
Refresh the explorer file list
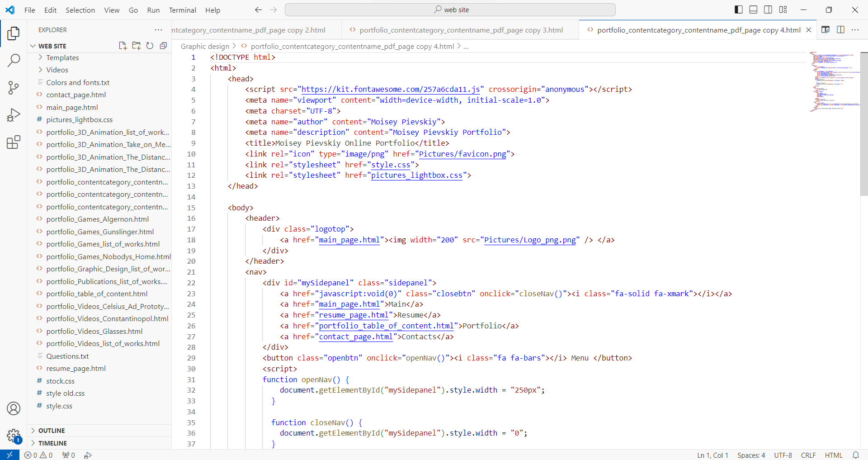click(x=150, y=46)
